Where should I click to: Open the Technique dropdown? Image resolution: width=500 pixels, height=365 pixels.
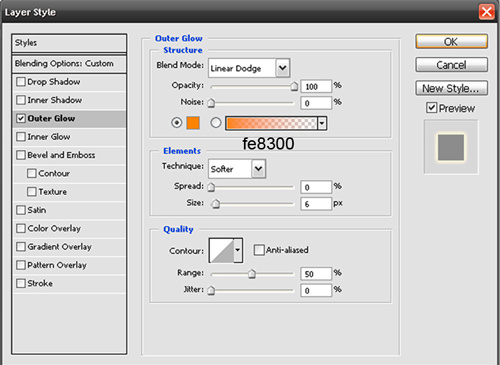pos(258,169)
